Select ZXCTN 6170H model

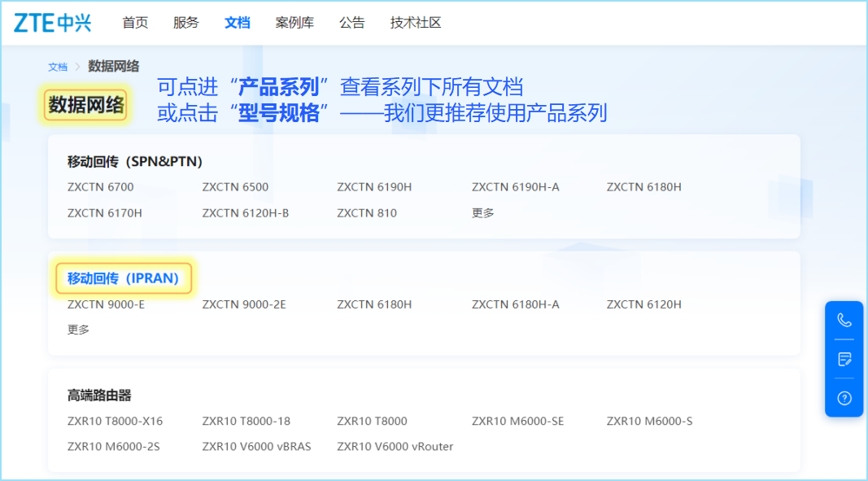[x=105, y=212]
